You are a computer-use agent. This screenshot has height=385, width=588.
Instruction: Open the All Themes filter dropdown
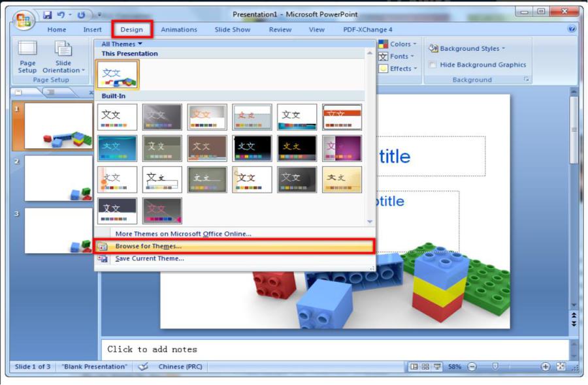(x=122, y=44)
